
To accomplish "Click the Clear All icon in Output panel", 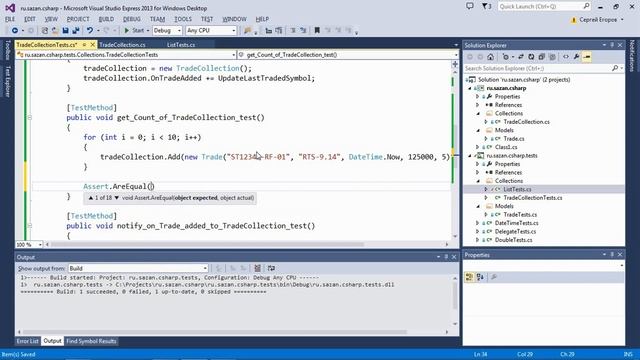I will [x=258, y=268].
